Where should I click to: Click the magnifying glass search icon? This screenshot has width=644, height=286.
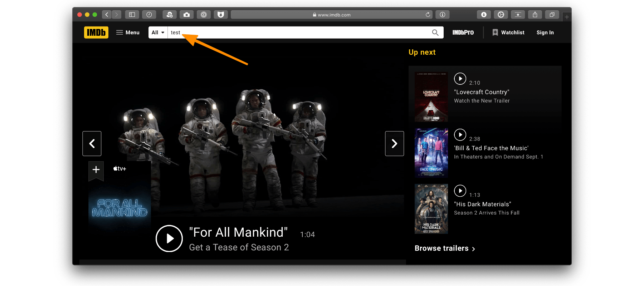pos(435,33)
